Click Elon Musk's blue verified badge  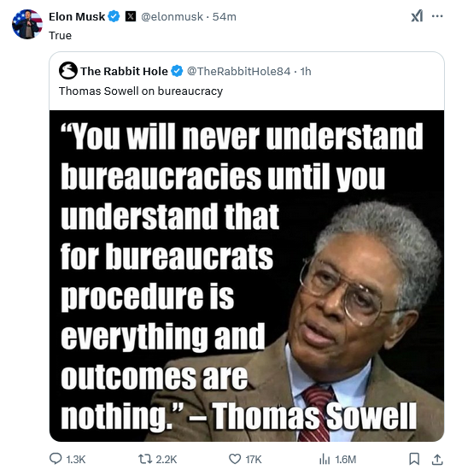pyautogui.click(x=114, y=16)
